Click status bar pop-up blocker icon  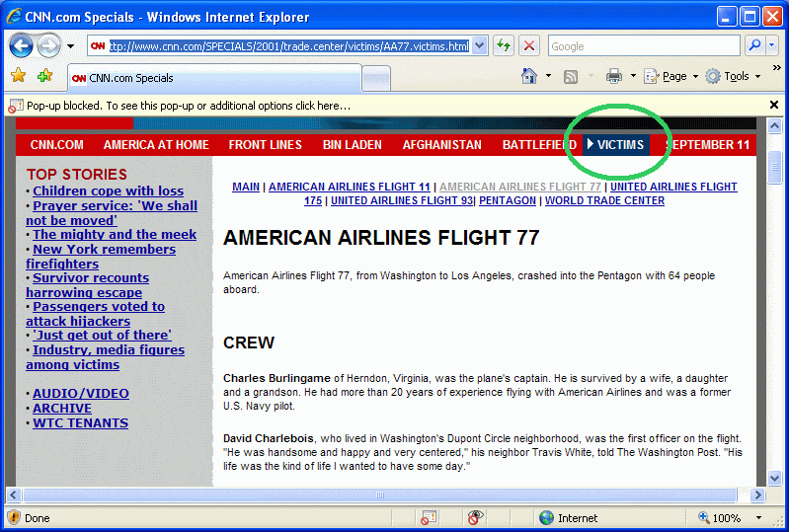pyautogui.click(x=429, y=517)
